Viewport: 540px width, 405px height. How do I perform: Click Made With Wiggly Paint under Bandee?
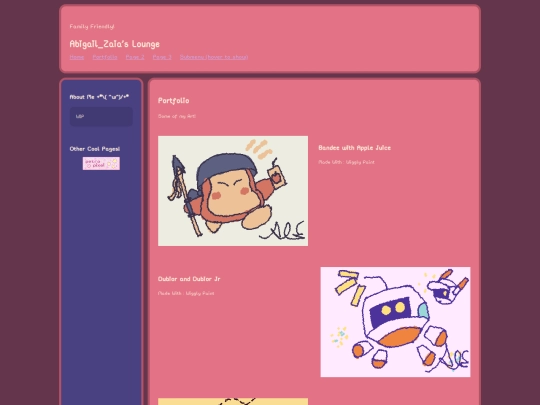pos(346,162)
